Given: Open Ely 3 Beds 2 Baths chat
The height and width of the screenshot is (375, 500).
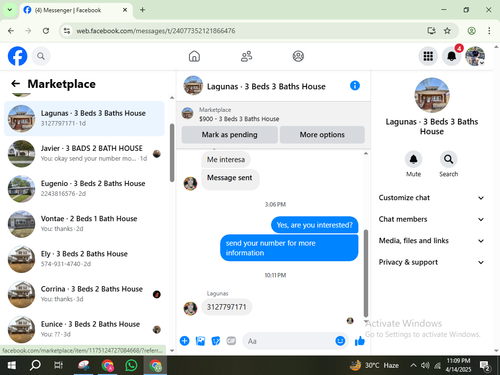Looking at the screenshot, I should (x=84, y=259).
